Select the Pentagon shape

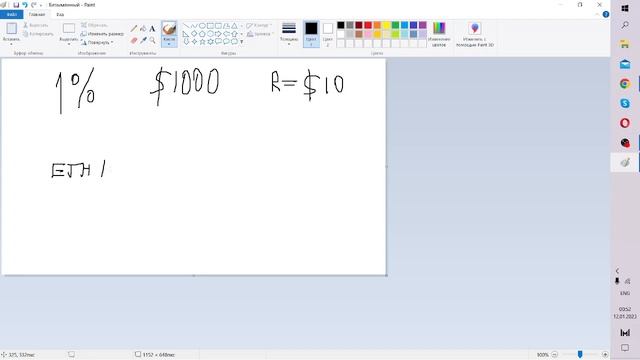pos(202,34)
